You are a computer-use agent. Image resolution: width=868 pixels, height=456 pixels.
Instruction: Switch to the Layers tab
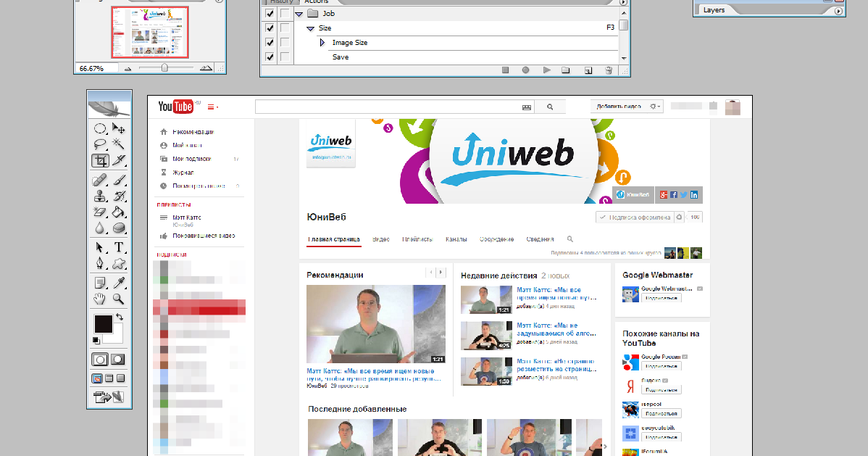714,10
